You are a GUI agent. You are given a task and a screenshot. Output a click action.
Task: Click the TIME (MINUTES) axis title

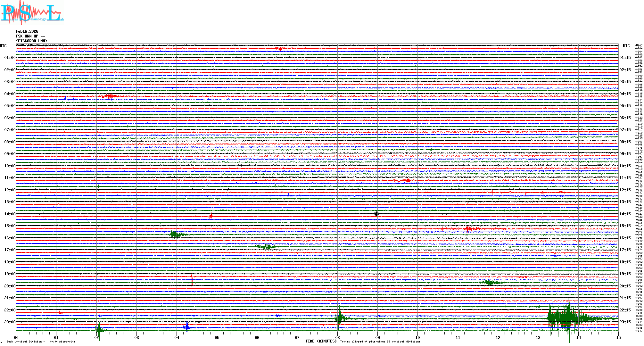(x=321, y=341)
